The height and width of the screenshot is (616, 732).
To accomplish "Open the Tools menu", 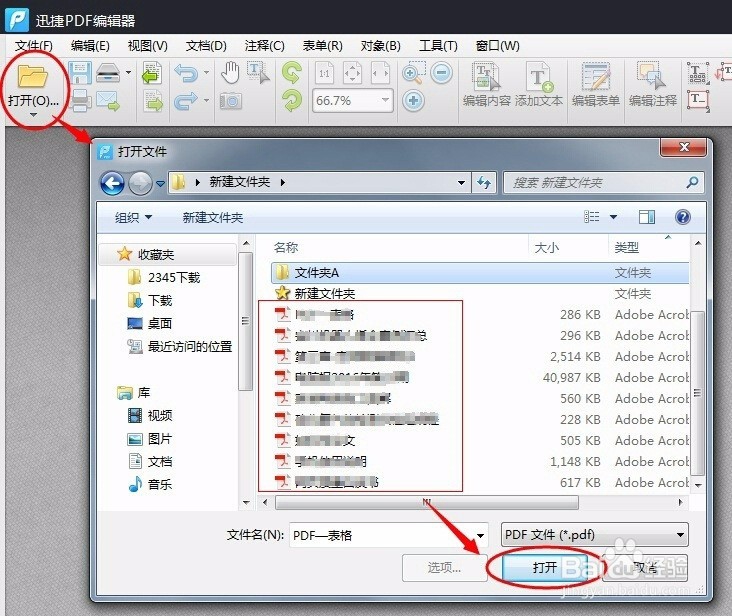I will click(438, 46).
